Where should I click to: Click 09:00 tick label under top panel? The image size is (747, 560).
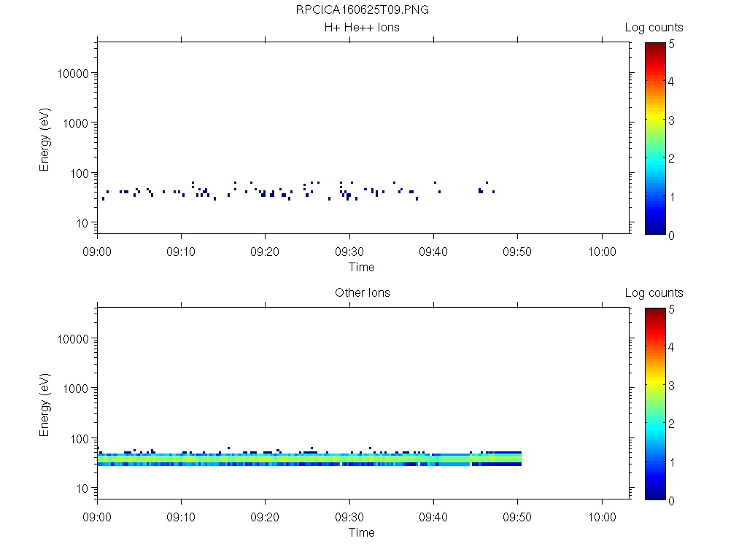[x=97, y=252]
